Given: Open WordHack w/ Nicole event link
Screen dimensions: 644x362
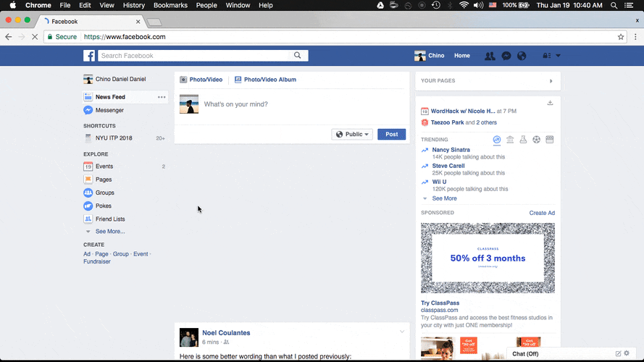Looking at the screenshot, I should 463,111.
